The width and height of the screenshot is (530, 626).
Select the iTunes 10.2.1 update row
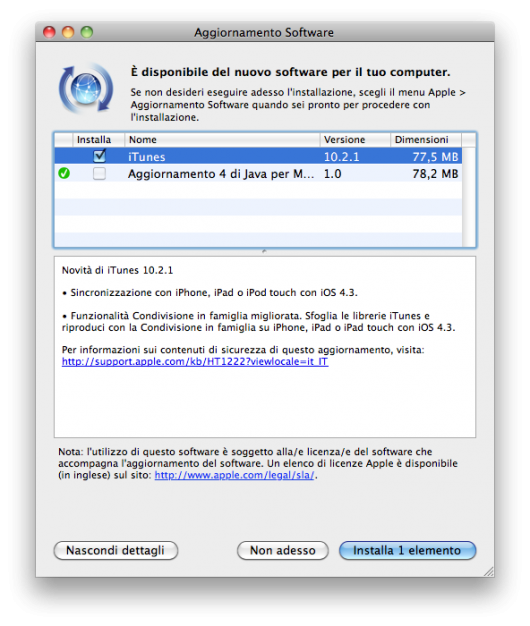point(258,156)
